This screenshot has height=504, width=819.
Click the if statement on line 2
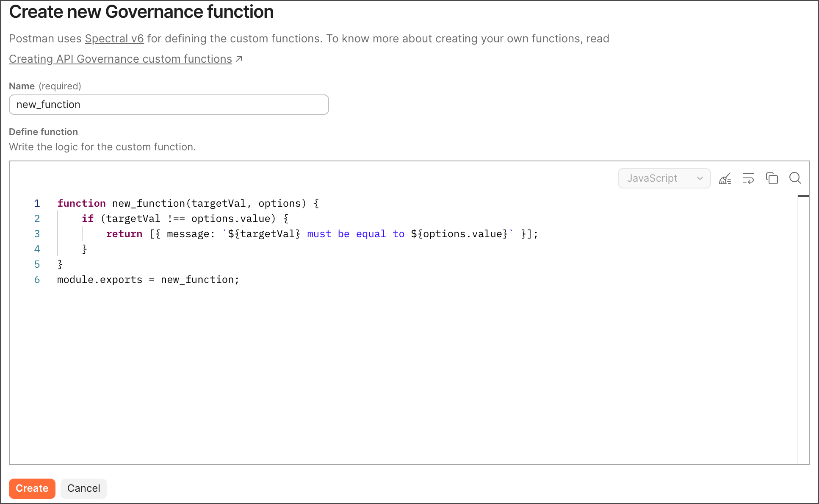click(x=88, y=218)
